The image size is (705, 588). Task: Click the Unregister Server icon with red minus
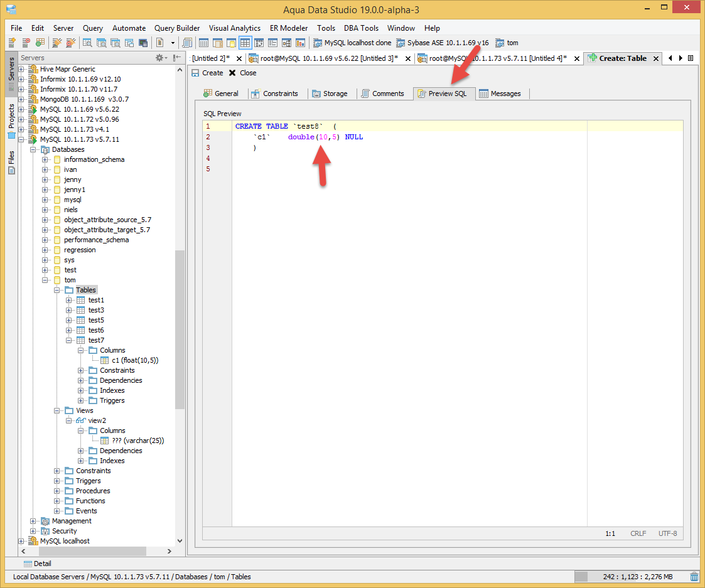[26, 43]
